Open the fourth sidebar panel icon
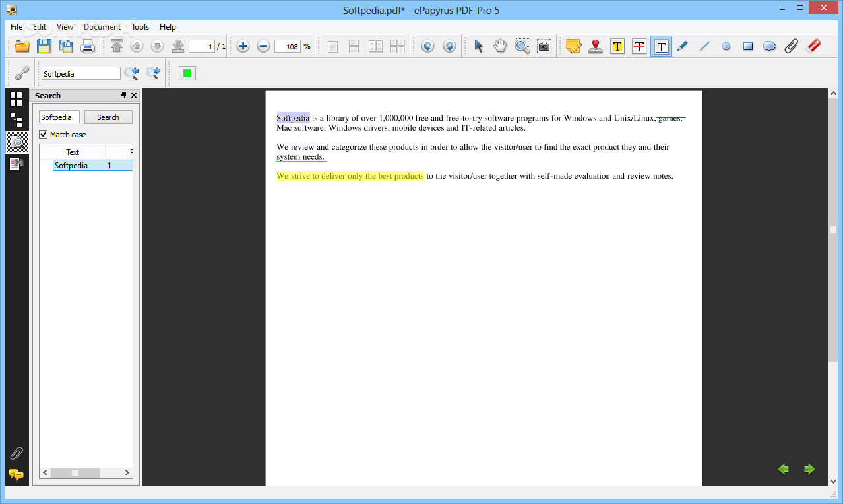 click(16, 164)
